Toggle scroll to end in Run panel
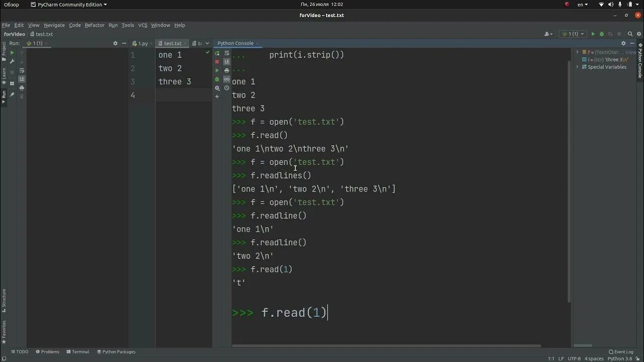This screenshot has height=362, width=644. 22,79
